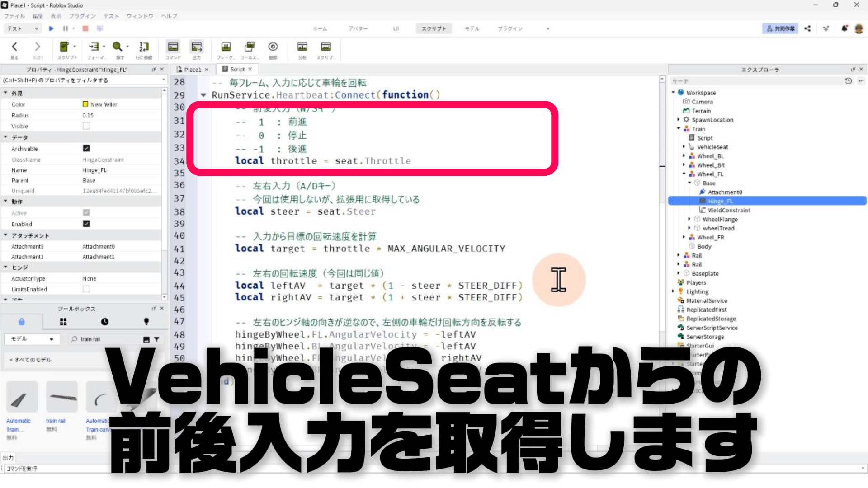Screen dimensions: 868x488
Task: Expand the Wheel_BL tree item
Action: pos(684,156)
